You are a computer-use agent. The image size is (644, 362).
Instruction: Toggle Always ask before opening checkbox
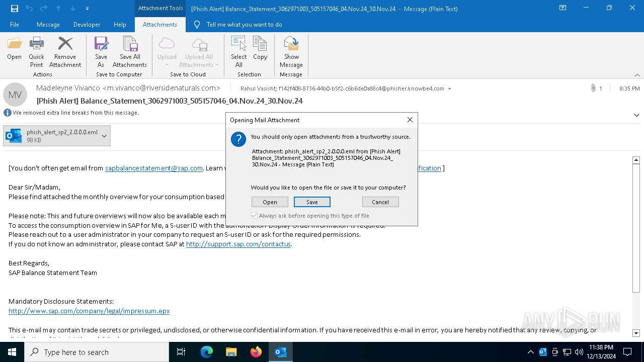pos(255,216)
